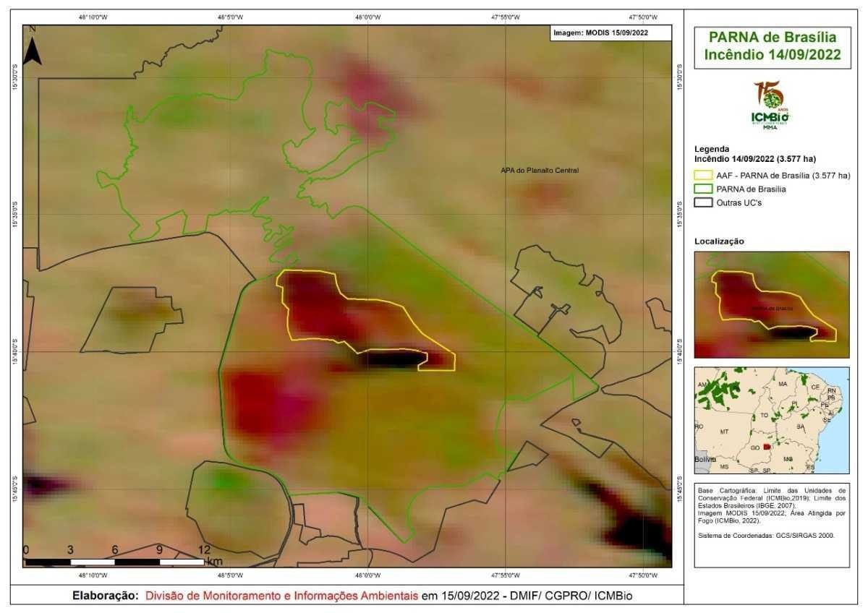Screen dimensions: 868x613
Task: Click the APA do Planalto Central label
Action: (x=540, y=171)
